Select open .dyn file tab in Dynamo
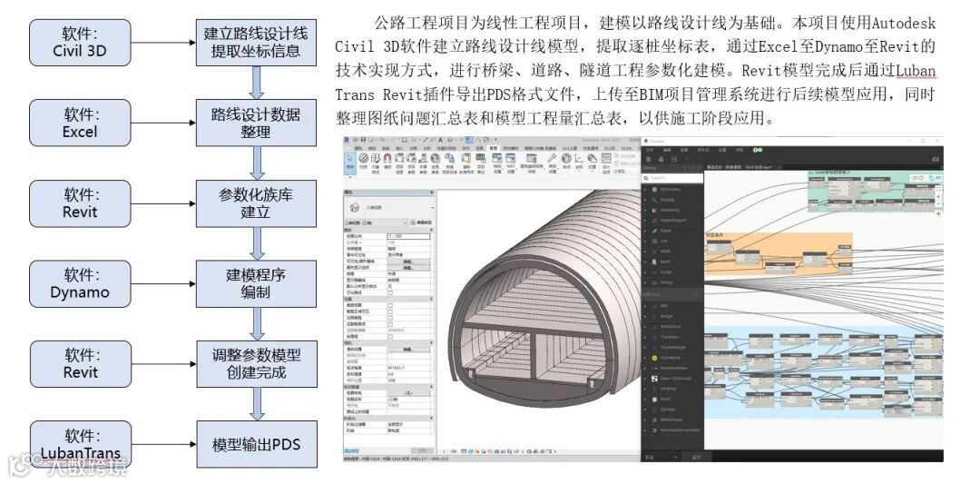 [740, 167]
